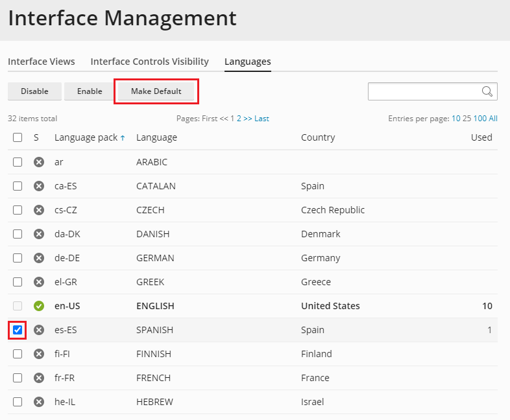The width and height of the screenshot is (510, 420).
Task: Tick the select-all checkbox in header
Action: click(x=18, y=137)
